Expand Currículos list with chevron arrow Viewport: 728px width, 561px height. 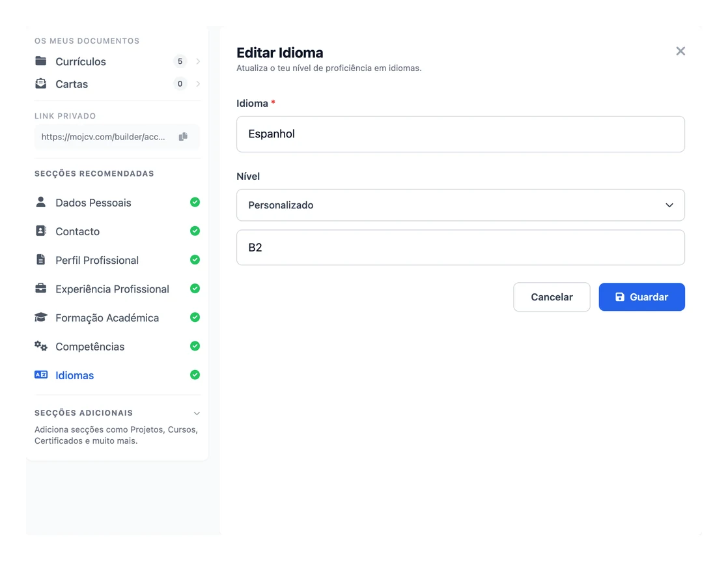click(x=198, y=61)
